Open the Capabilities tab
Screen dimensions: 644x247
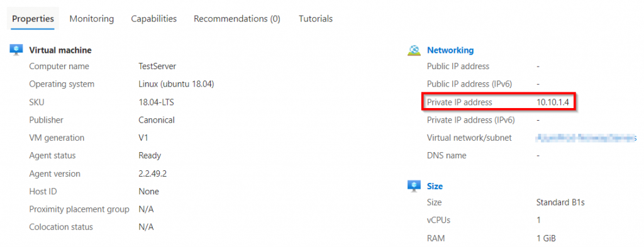(154, 19)
